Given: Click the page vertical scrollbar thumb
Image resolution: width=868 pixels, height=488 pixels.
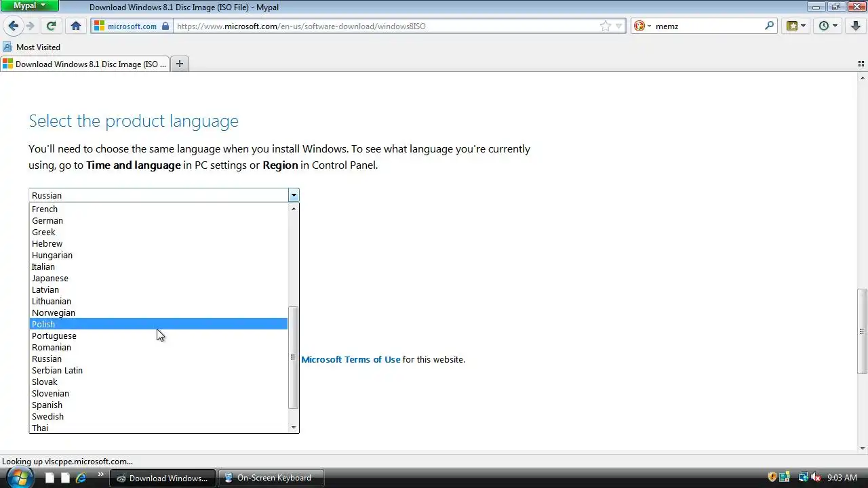Looking at the screenshot, I should click(862, 331).
